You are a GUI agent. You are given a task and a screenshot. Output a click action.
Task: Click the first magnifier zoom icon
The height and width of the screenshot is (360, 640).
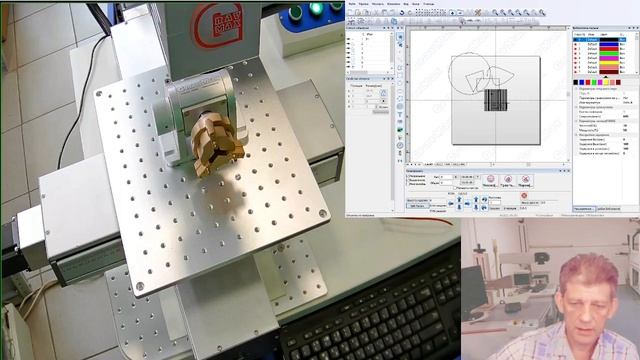pos(495,13)
